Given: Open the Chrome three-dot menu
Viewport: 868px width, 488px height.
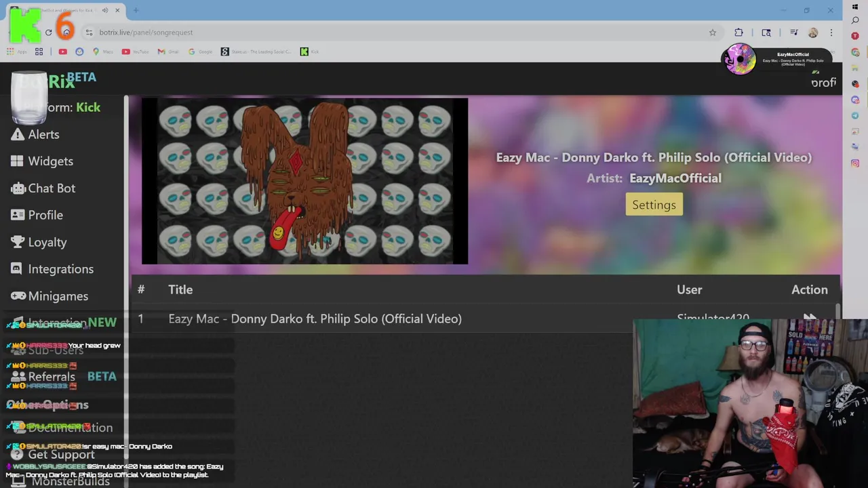Looking at the screenshot, I should (x=831, y=33).
